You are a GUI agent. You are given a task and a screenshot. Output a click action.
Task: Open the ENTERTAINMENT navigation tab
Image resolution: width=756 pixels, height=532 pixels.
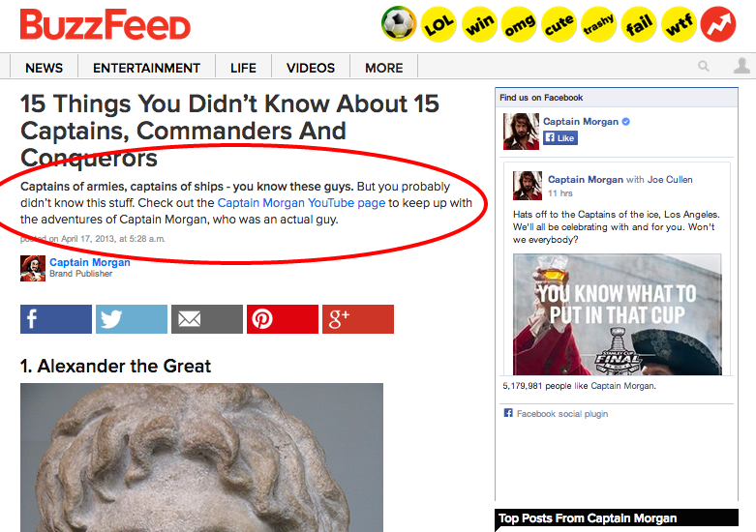click(146, 68)
